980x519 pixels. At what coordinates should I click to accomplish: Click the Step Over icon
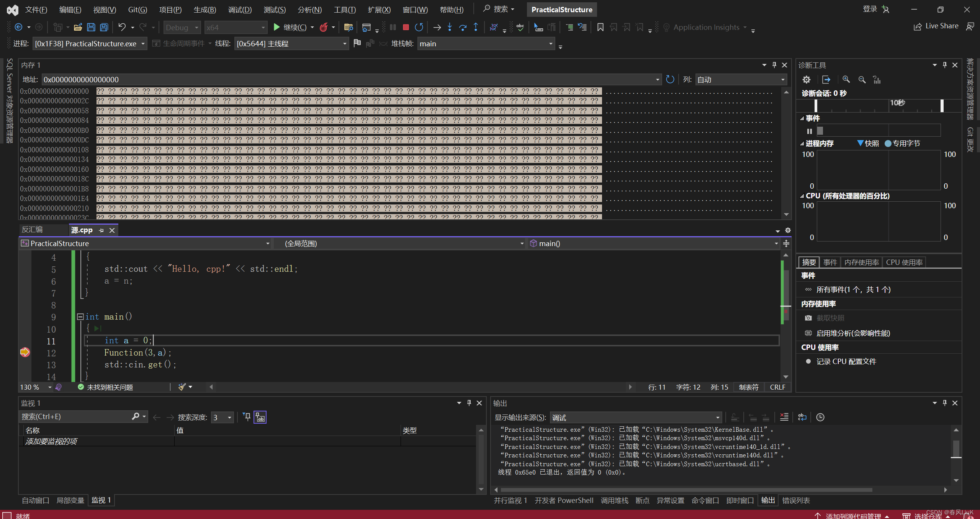pos(463,27)
